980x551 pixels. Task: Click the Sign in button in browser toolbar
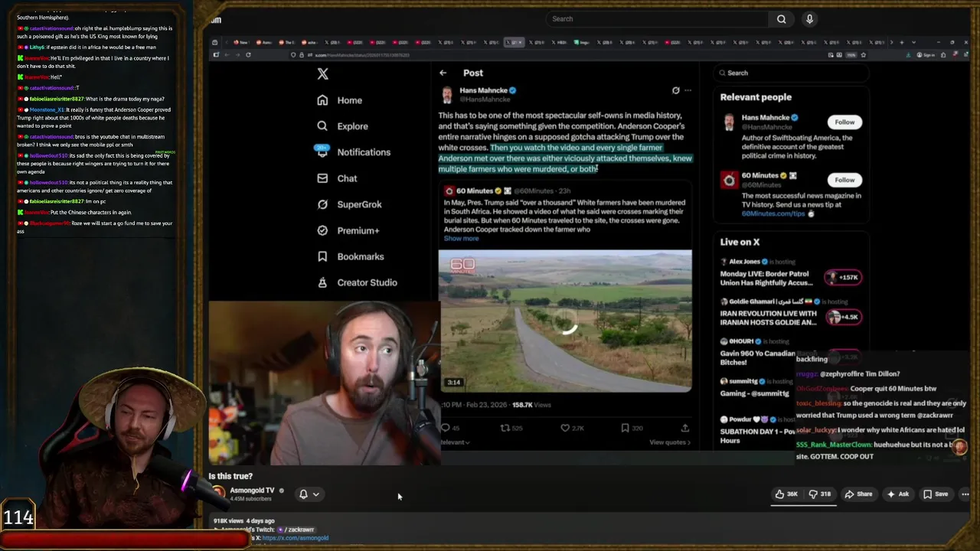pyautogui.click(x=927, y=55)
